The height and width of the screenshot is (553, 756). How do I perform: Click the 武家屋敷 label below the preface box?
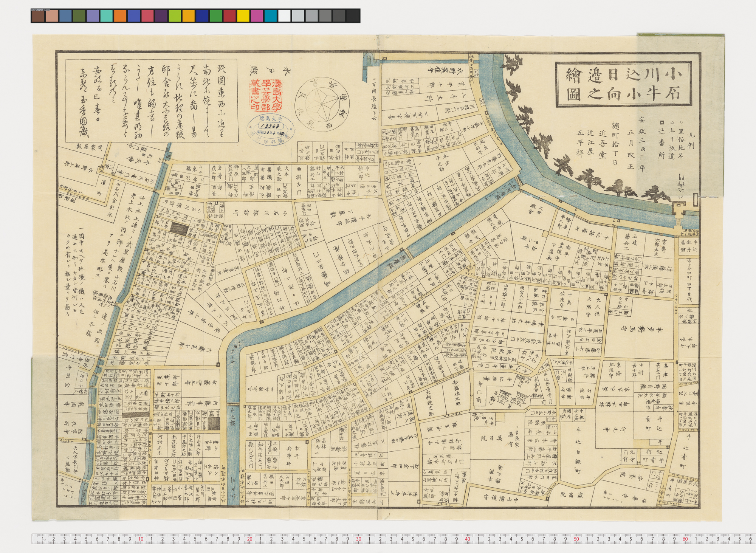pyautogui.click(x=90, y=147)
